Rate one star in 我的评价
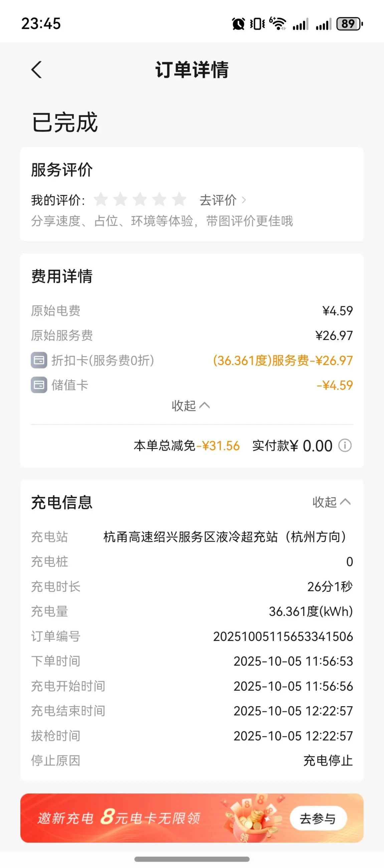This screenshot has width=384, height=868. [x=101, y=200]
